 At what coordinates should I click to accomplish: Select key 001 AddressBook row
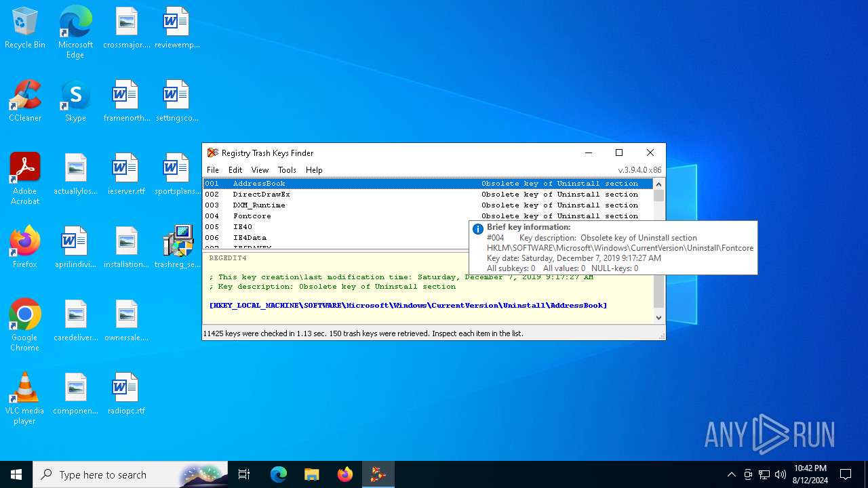(x=428, y=184)
